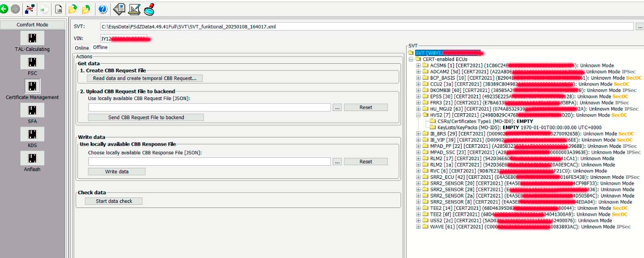Open the KDS module icon
The image size is (644, 258).
tap(32, 134)
